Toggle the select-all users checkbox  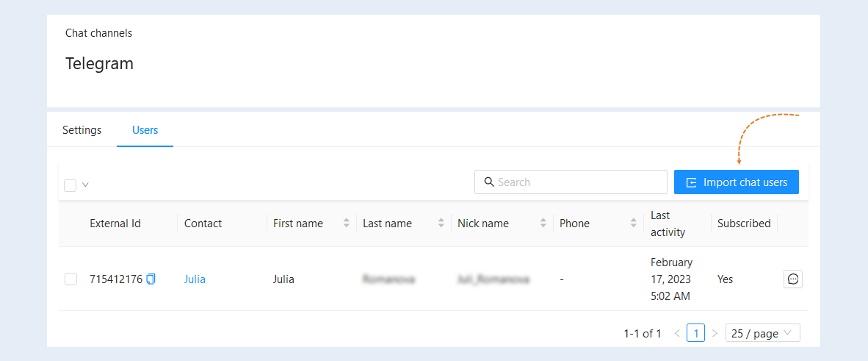click(70, 185)
